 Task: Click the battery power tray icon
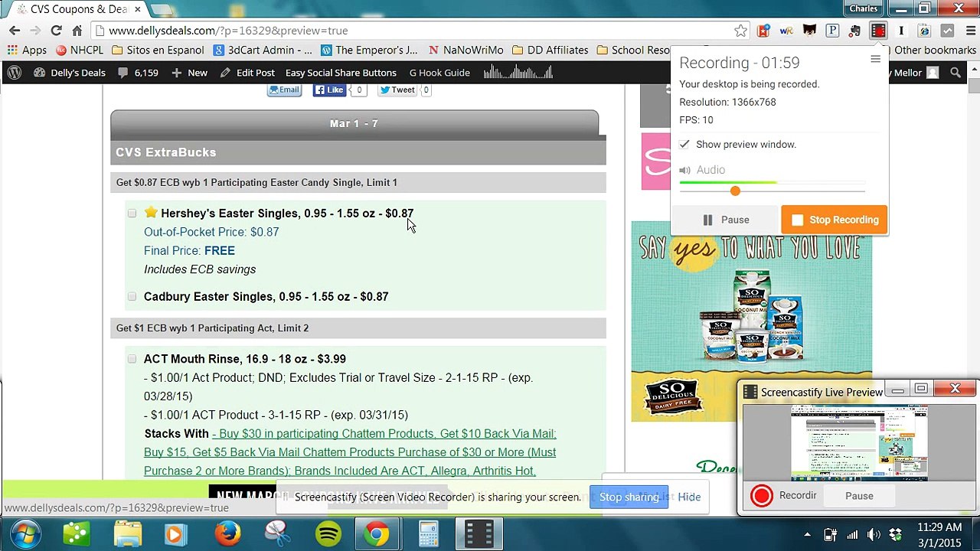pos(830,534)
